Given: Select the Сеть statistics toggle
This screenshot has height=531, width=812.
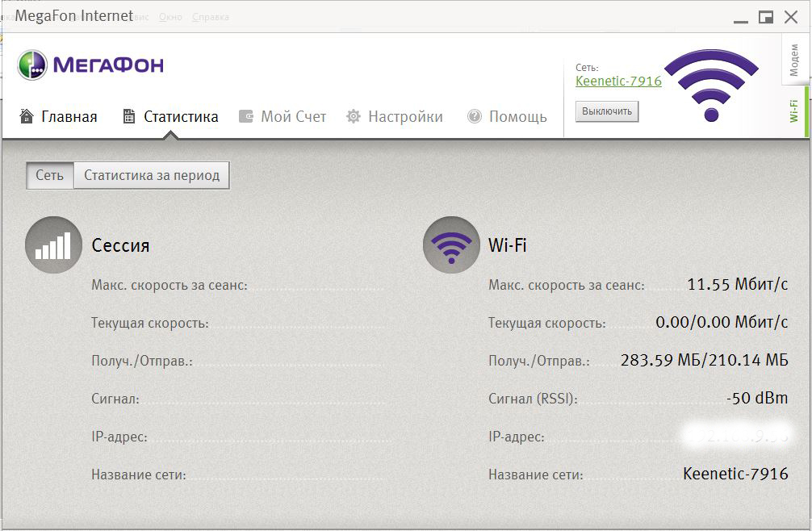Looking at the screenshot, I should (x=49, y=175).
